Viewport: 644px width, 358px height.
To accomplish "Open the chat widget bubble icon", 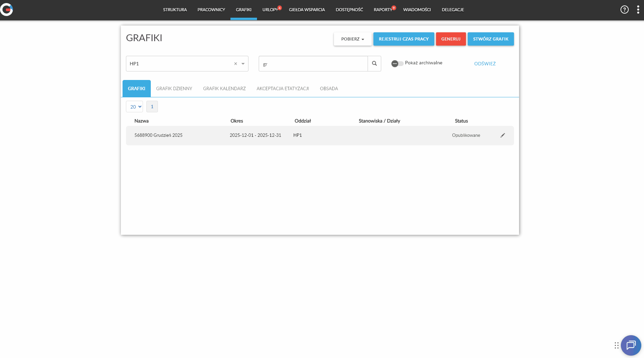I will pos(631,345).
